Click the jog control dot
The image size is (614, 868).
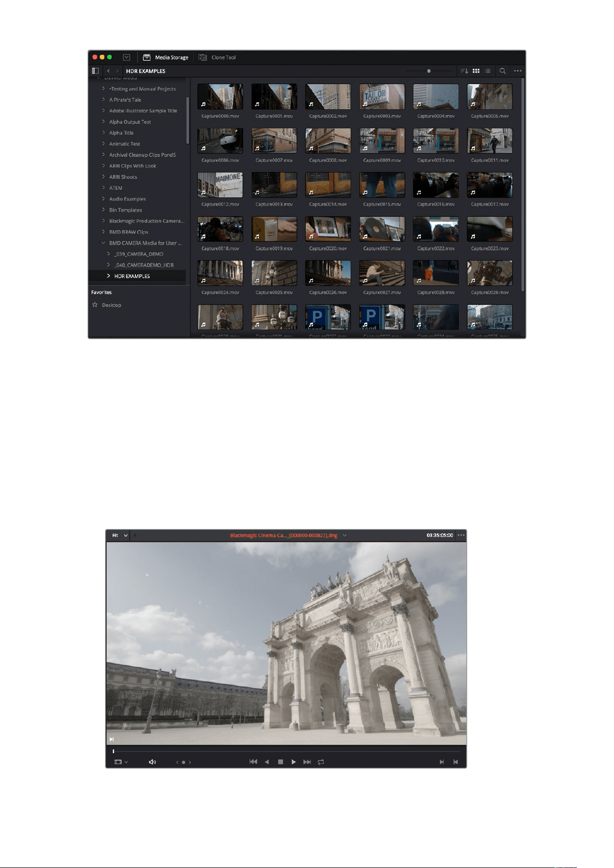click(x=183, y=762)
